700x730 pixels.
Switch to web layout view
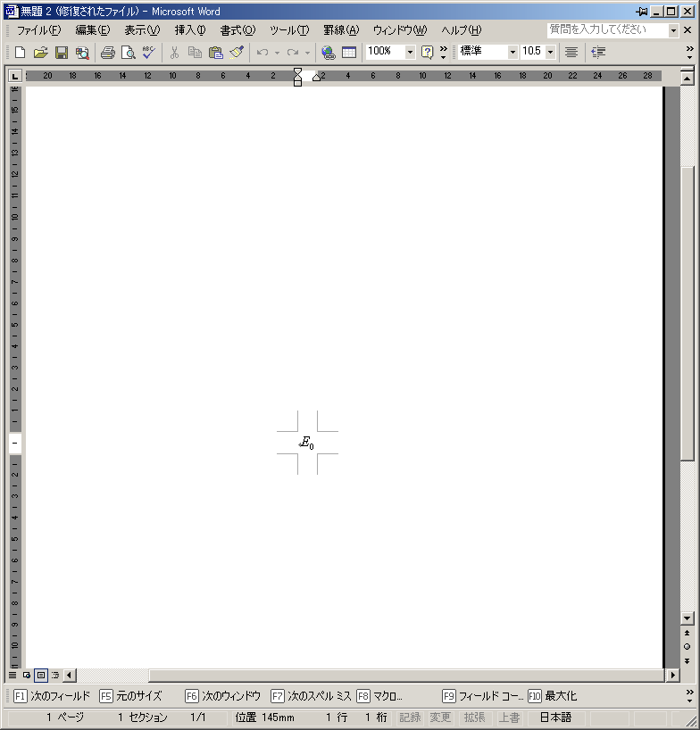click(27, 675)
